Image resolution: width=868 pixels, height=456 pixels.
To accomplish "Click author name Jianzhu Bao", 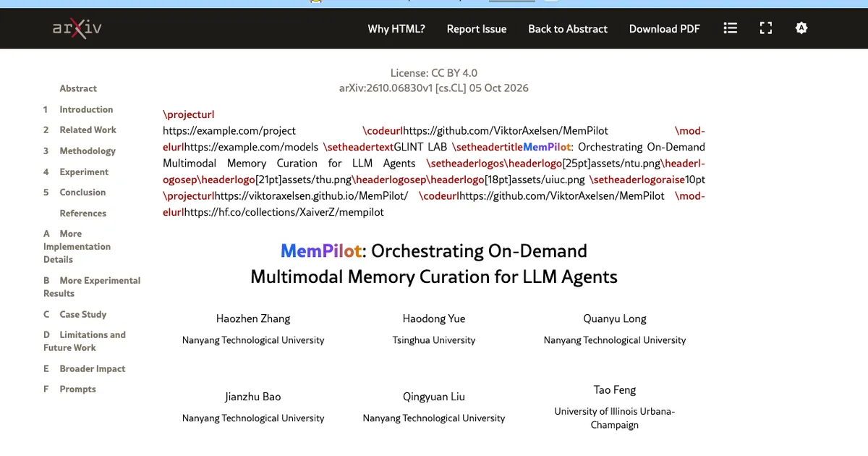I will click(x=253, y=397).
